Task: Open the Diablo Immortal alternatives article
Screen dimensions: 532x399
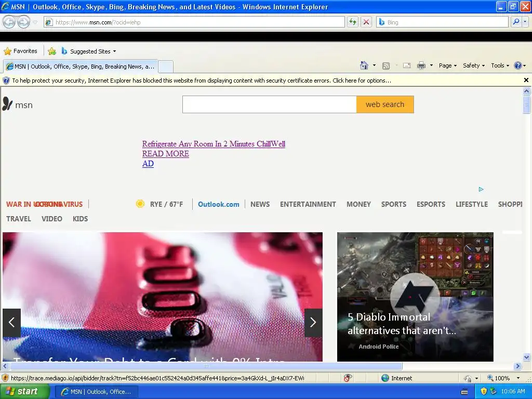Action: pyautogui.click(x=415, y=297)
